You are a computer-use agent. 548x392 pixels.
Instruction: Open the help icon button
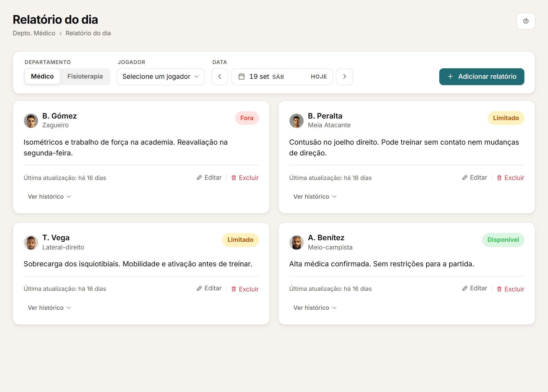click(526, 21)
